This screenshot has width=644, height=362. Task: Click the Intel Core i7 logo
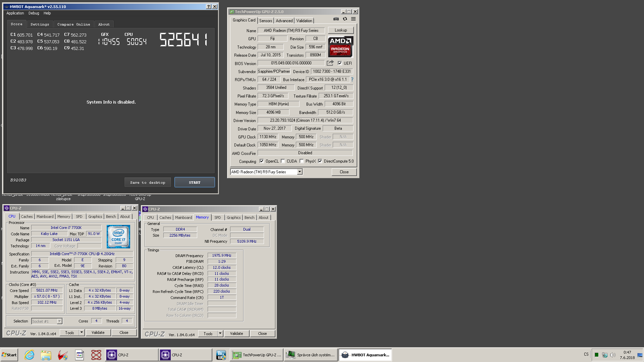pyautogui.click(x=118, y=237)
